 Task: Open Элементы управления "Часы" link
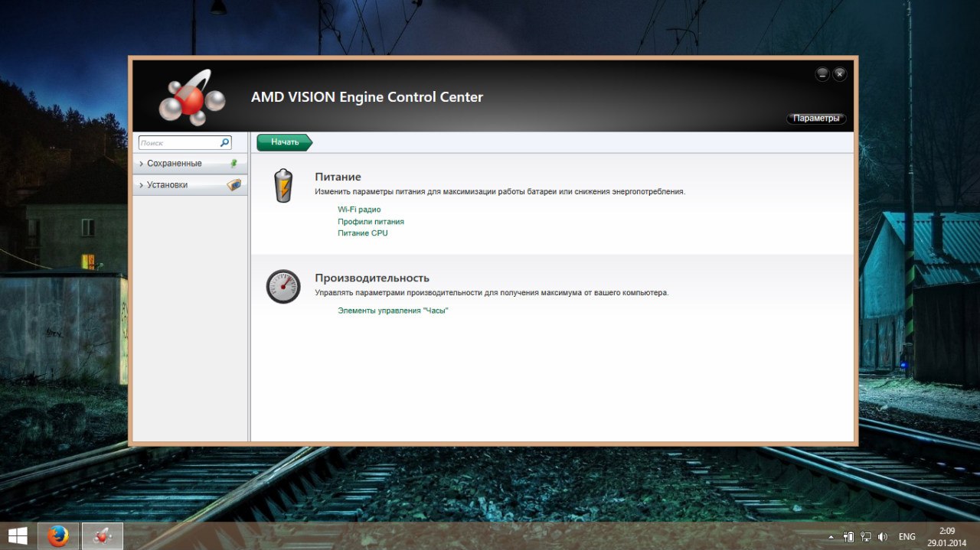coord(393,311)
